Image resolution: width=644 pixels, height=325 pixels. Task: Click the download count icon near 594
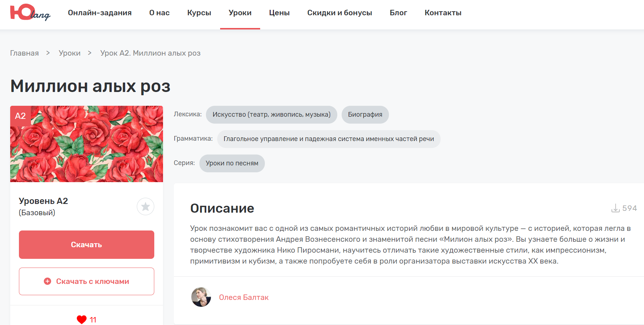click(x=615, y=208)
